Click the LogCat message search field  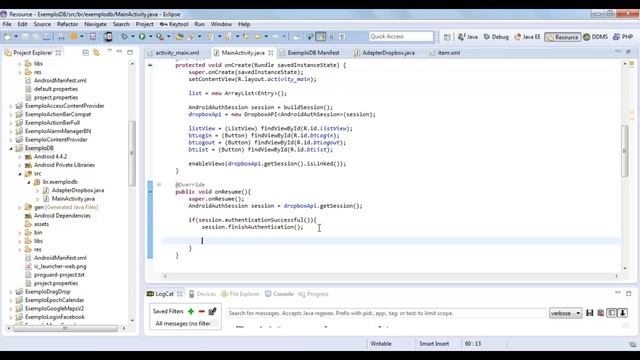pyautogui.click(x=387, y=313)
